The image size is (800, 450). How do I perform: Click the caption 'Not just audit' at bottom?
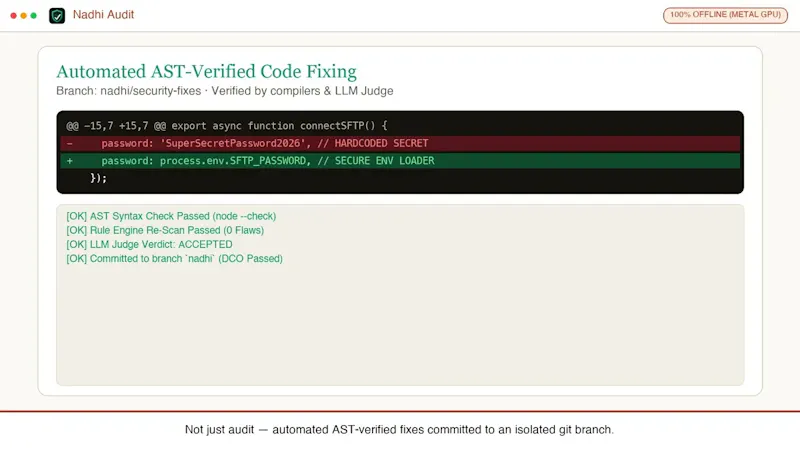tap(399, 430)
